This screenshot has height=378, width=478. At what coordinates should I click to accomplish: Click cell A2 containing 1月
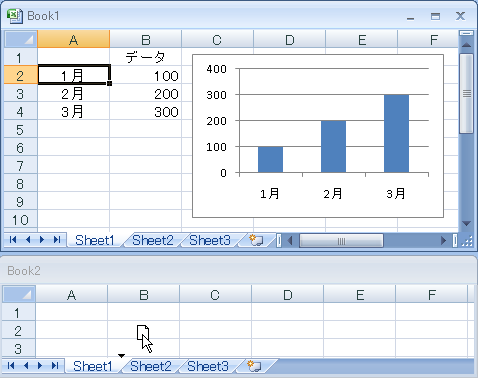coord(74,75)
